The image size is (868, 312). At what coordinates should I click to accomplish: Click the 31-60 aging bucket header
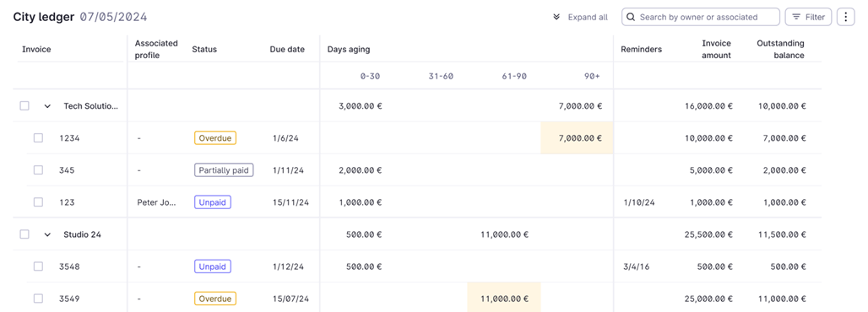click(x=442, y=77)
